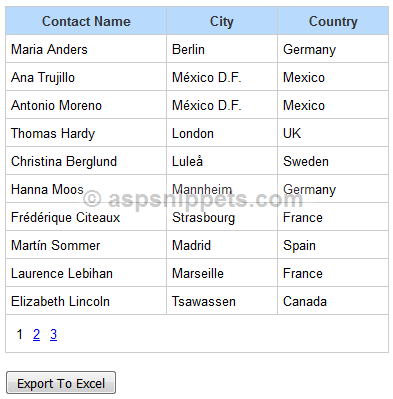The image size is (393, 399).
Task: Select current page number 1
Action: [x=19, y=334]
